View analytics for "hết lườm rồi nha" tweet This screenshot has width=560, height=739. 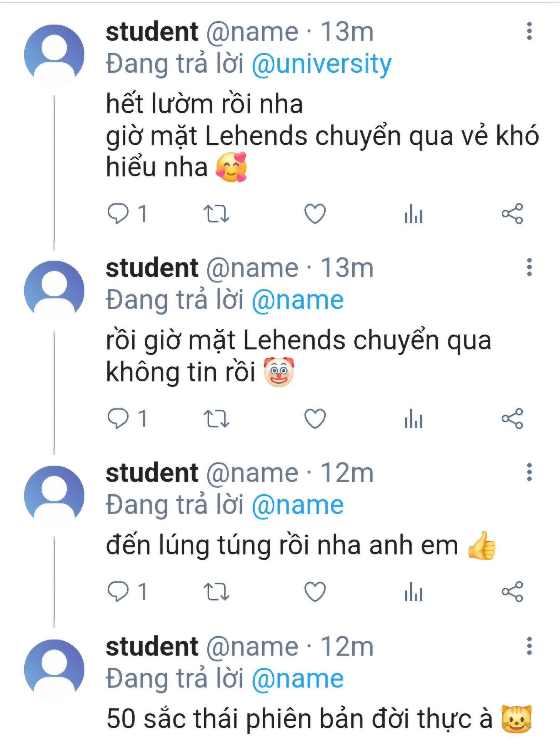413,214
